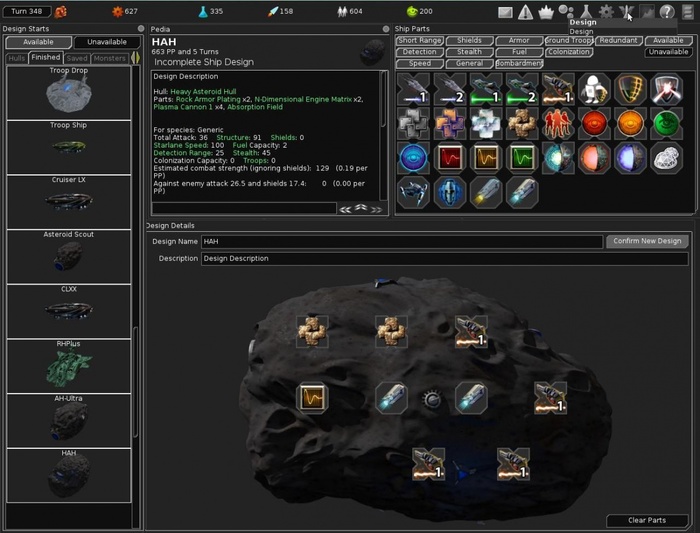Image resolution: width=700 pixels, height=533 pixels.
Task: Expand tab list arrows beside Monsters tab
Action: pos(136,58)
